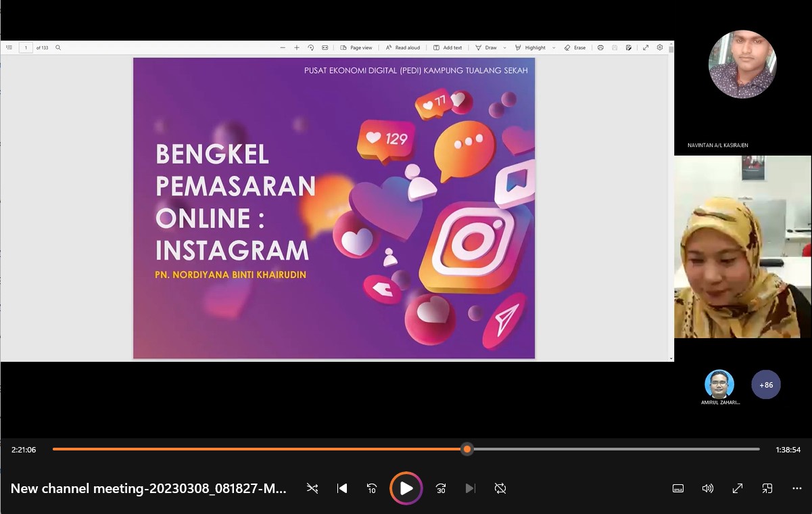Open the +86 more participants bubble
Viewport: 812px width, 514px height.
click(x=766, y=384)
